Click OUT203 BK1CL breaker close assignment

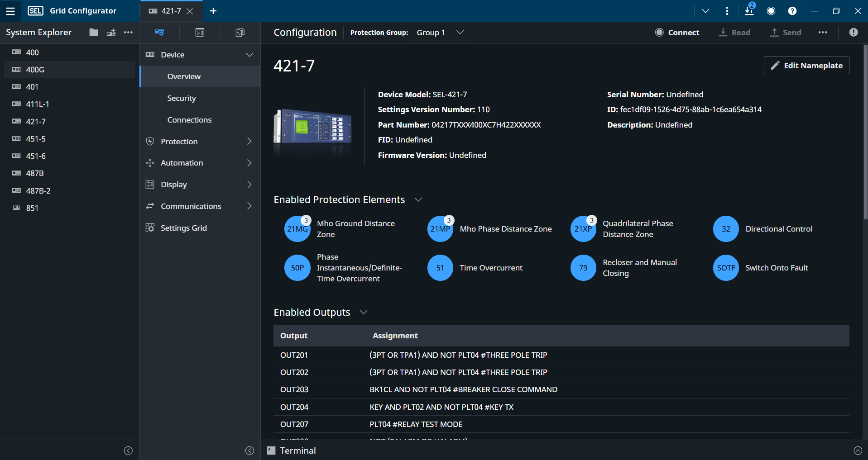tap(464, 389)
